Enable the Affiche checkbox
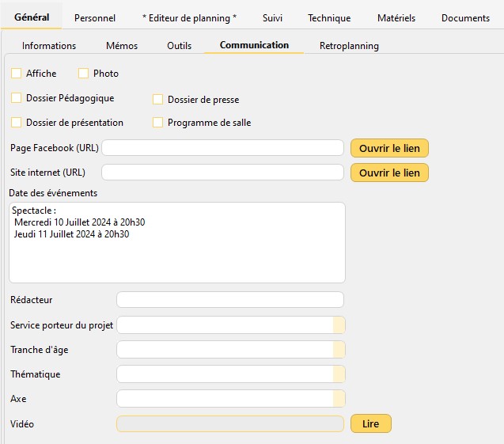This screenshot has width=504, height=444. click(x=17, y=74)
